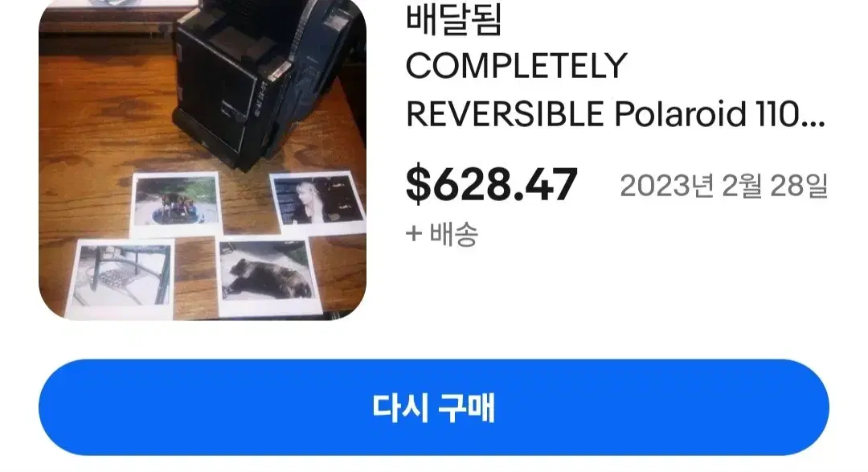The image size is (868, 472).
Task: Click the dogs polaroid print in image
Action: pos(176,203)
